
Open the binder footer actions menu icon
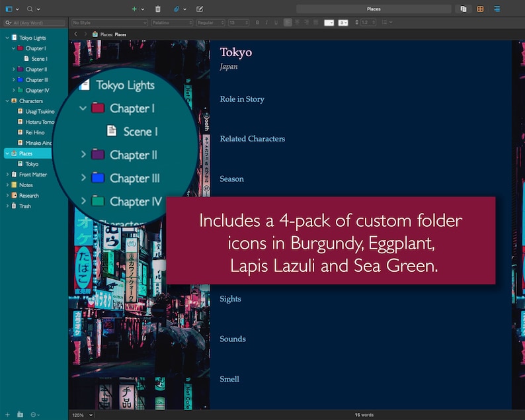tap(35, 415)
